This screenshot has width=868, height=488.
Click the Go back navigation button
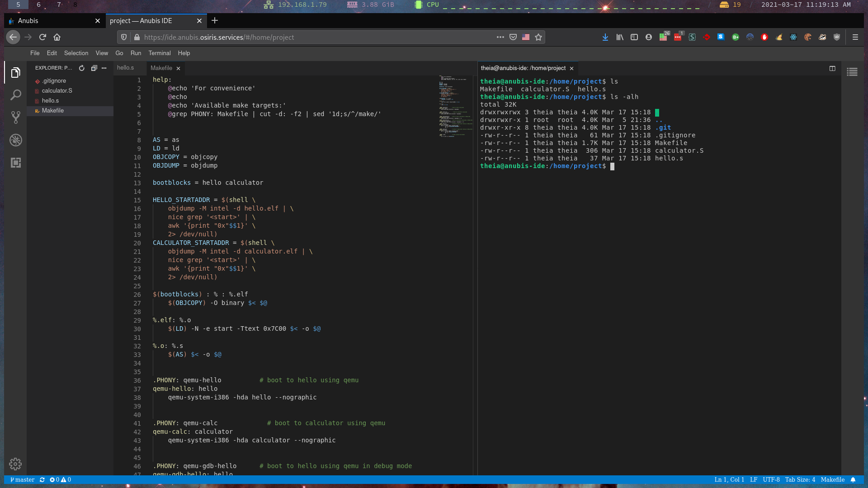click(x=13, y=37)
